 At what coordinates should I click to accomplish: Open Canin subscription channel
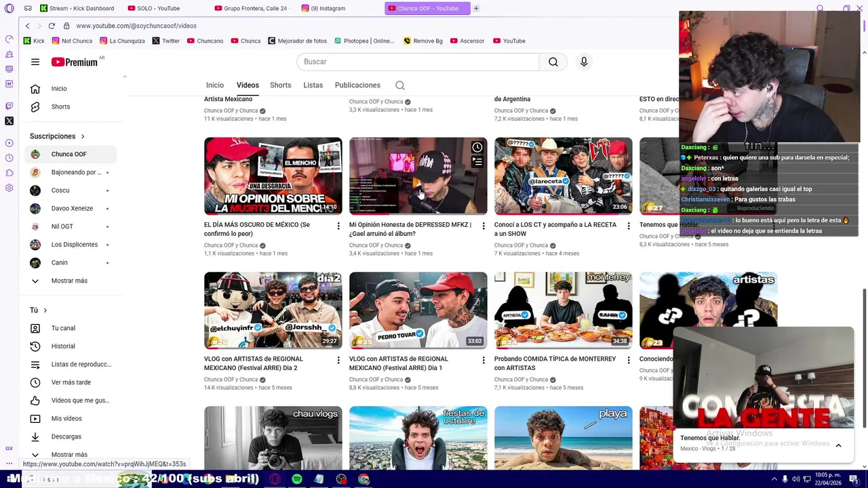coord(71,262)
